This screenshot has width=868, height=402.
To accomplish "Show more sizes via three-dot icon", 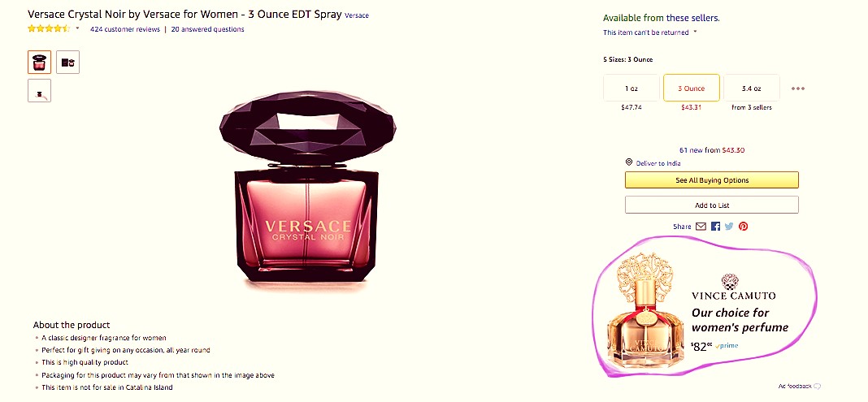I will pos(797,89).
